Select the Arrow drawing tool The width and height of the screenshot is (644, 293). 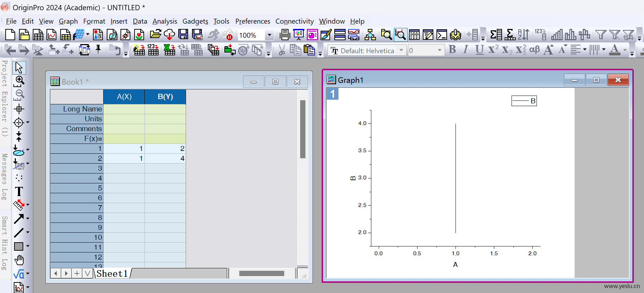(x=19, y=219)
